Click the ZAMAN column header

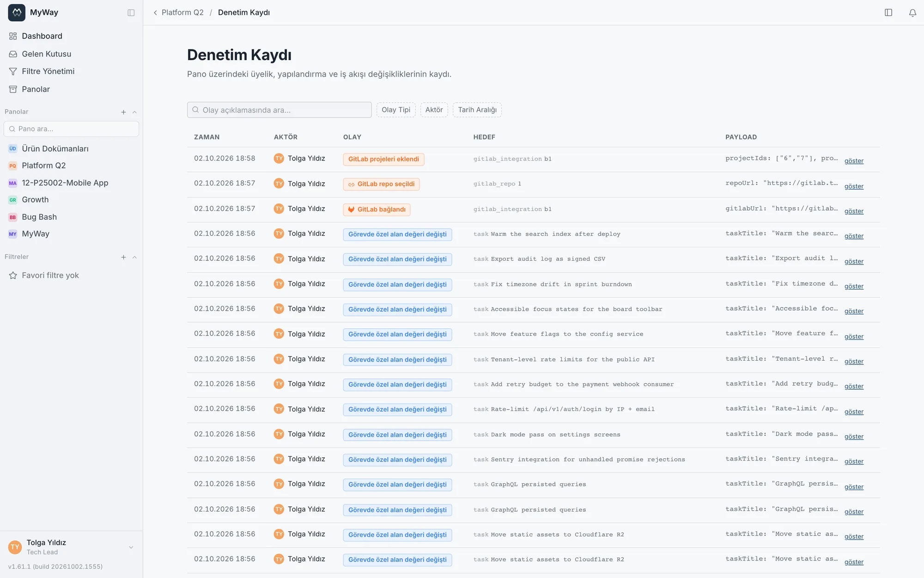[207, 137]
